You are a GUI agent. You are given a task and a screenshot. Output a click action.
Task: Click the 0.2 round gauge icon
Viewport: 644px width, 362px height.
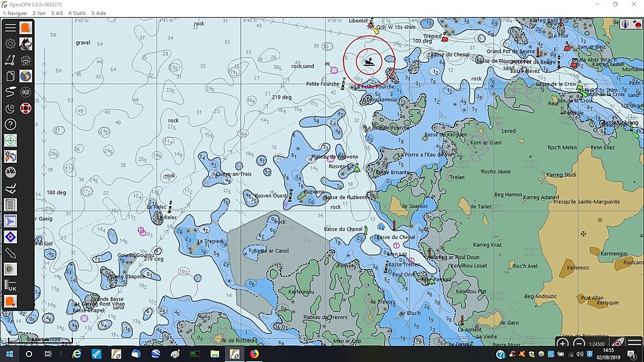25,92
